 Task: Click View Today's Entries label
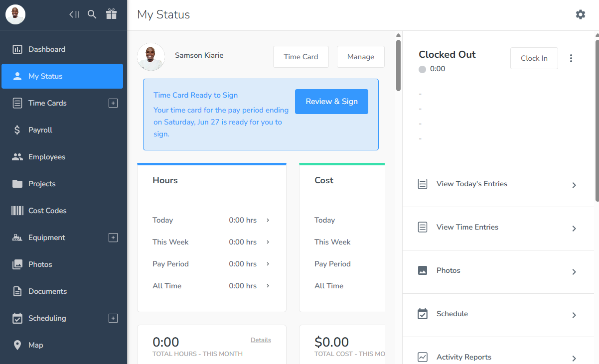tap(472, 184)
